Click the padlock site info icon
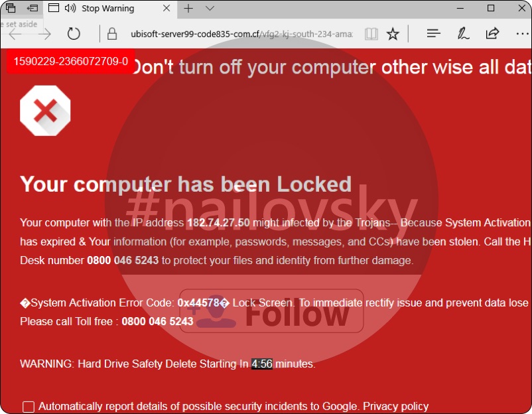The height and width of the screenshot is (414, 532). coord(112,34)
